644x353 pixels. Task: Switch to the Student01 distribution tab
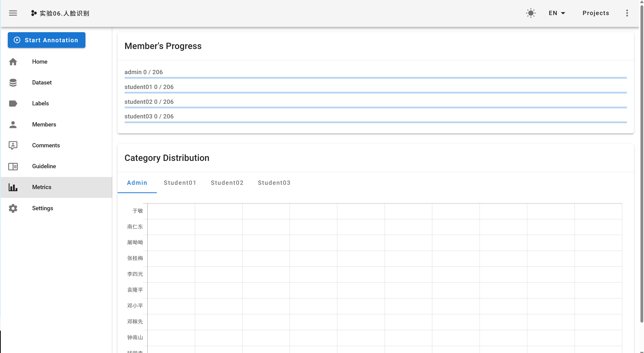[x=180, y=183]
